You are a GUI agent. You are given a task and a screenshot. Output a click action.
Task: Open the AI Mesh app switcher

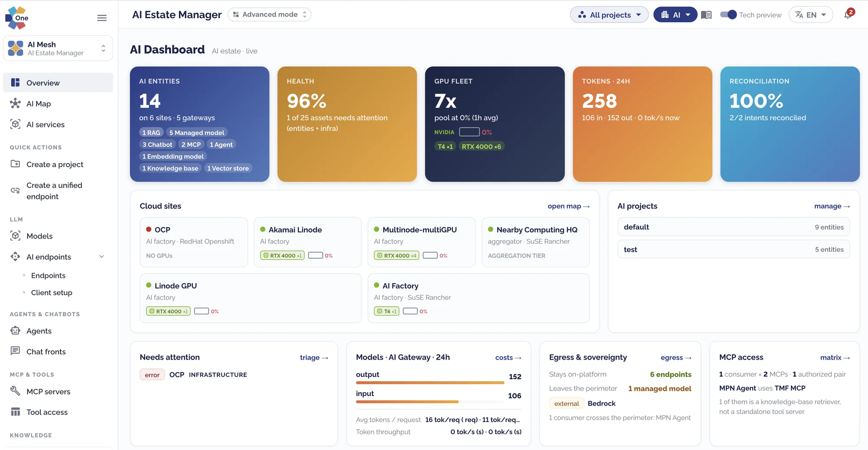(x=58, y=48)
